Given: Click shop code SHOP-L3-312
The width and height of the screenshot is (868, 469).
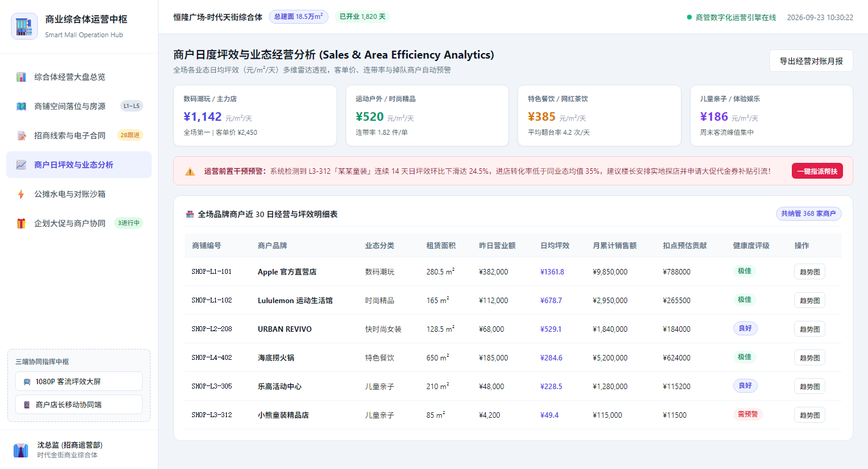Looking at the screenshot, I should pos(212,415).
